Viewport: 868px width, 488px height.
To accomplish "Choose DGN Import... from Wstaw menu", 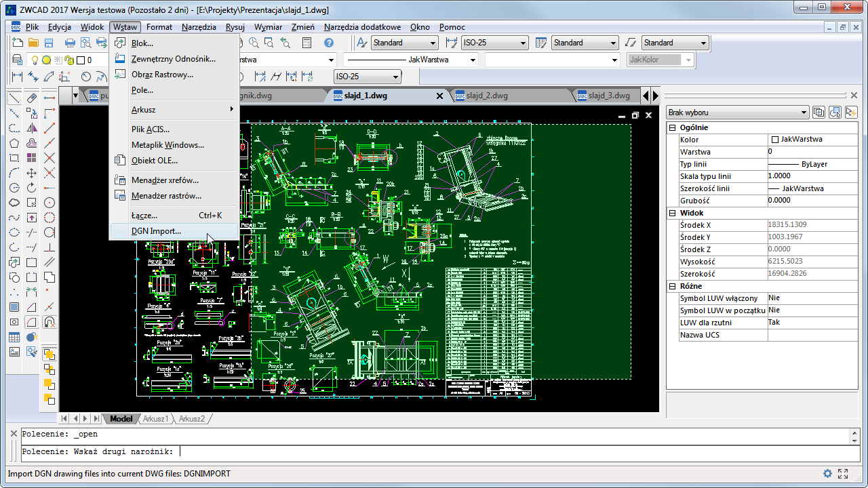I will (174, 231).
